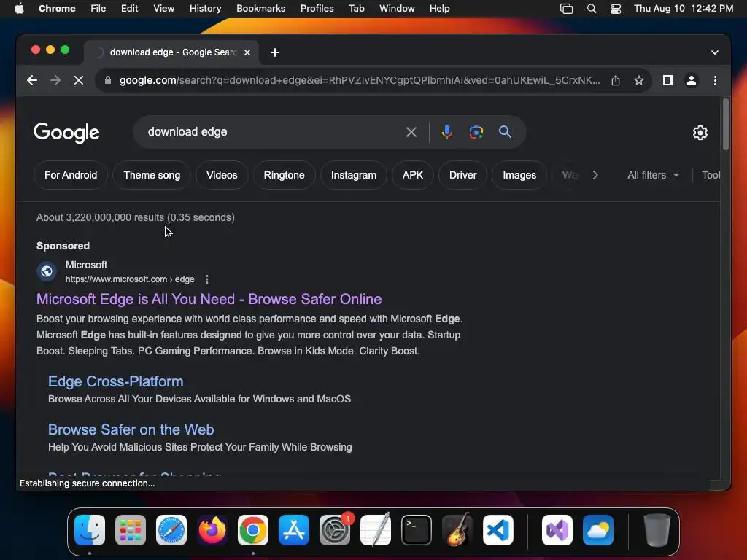The width and height of the screenshot is (747, 560).
Task: Open Browse Safer on the Web sitelink
Action: point(131,429)
